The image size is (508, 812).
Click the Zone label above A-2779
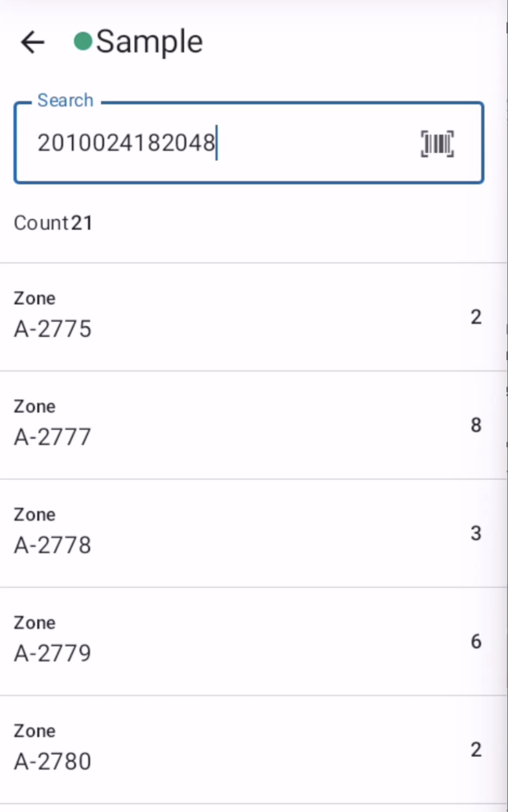coord(34,623)
